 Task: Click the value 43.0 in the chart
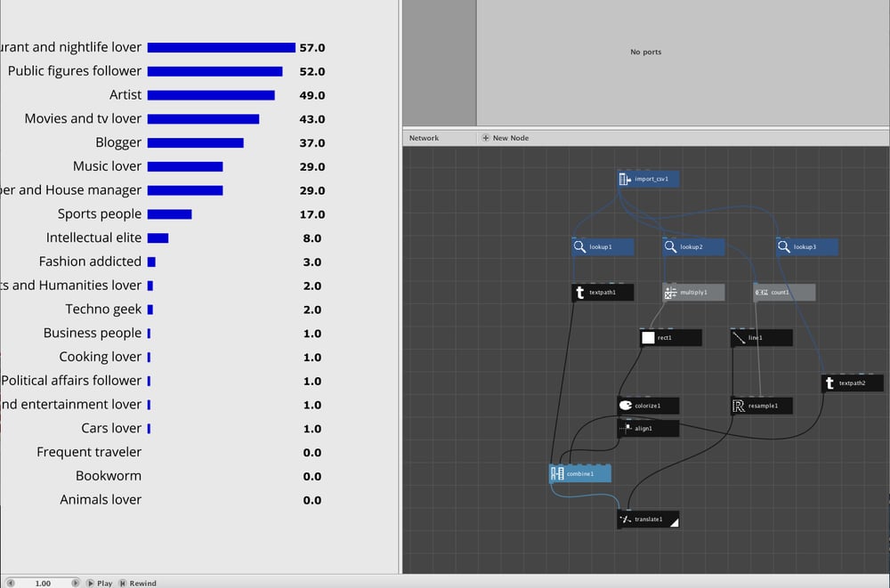coord(312,119)
